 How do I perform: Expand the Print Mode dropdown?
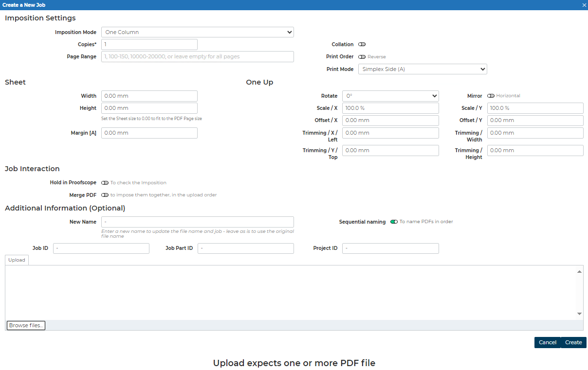point(422,69)
